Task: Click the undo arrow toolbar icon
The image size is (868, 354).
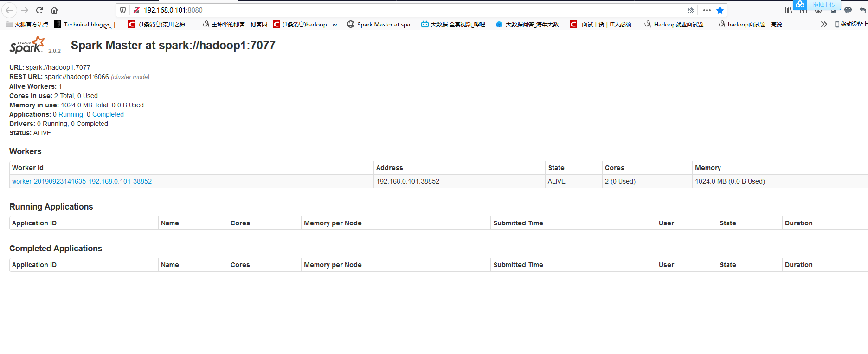Action: tap(862, 10)
